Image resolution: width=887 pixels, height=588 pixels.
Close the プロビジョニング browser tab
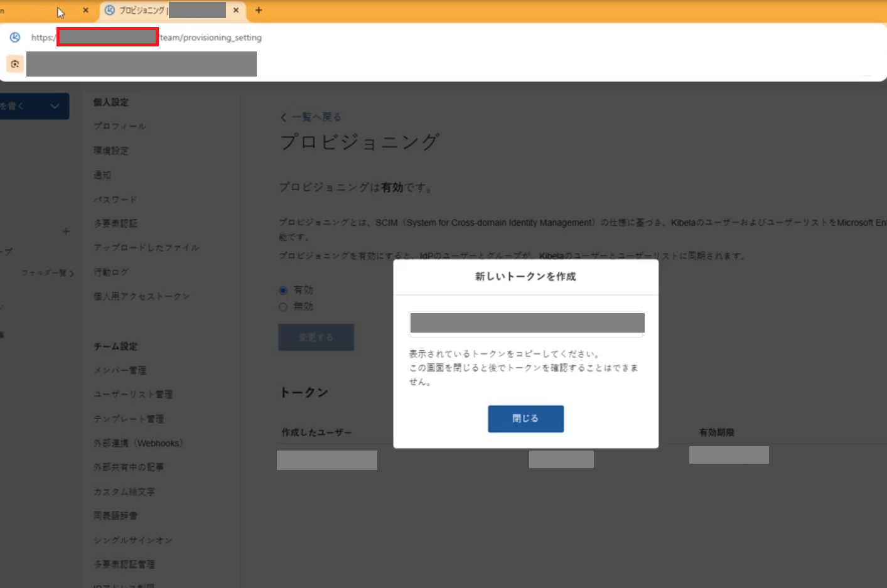pos(236,10)
